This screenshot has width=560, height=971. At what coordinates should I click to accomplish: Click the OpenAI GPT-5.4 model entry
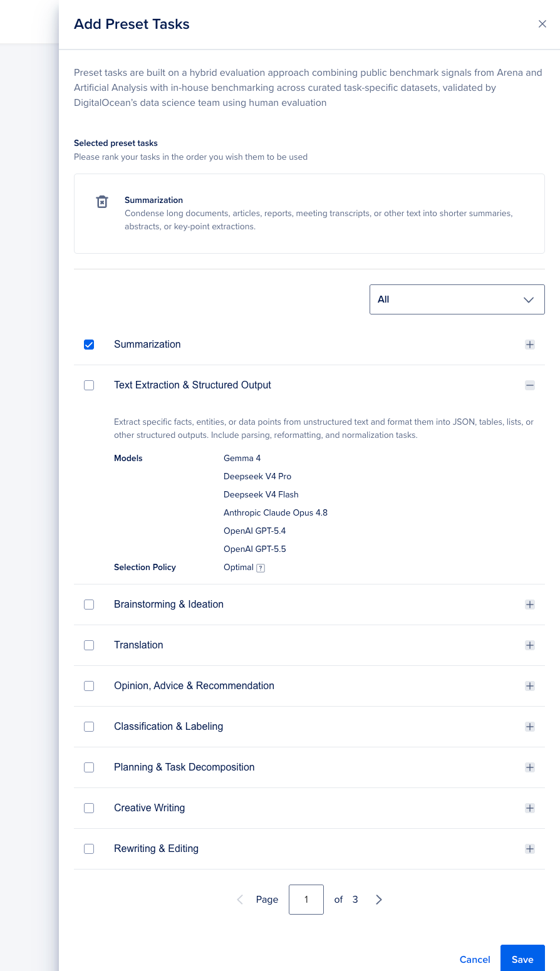pyautogui.click(x=255, y=531)
